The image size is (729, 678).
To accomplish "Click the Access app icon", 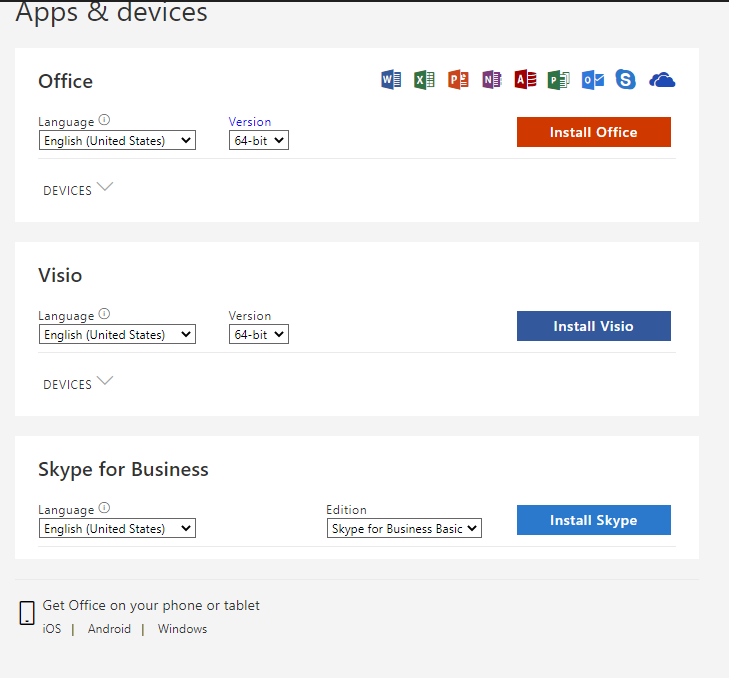I will (x=525, y=80).
